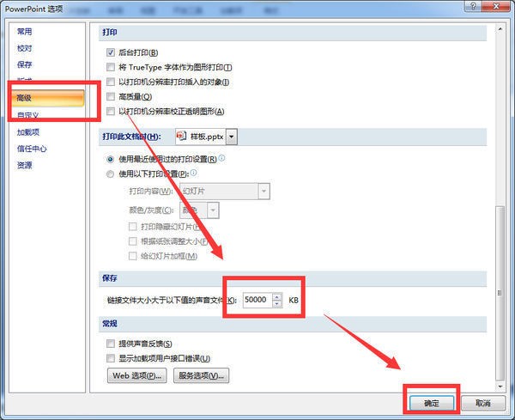Open the 加载项 options category
Screen dimensions: 515x420
click(x=28, y=132)
